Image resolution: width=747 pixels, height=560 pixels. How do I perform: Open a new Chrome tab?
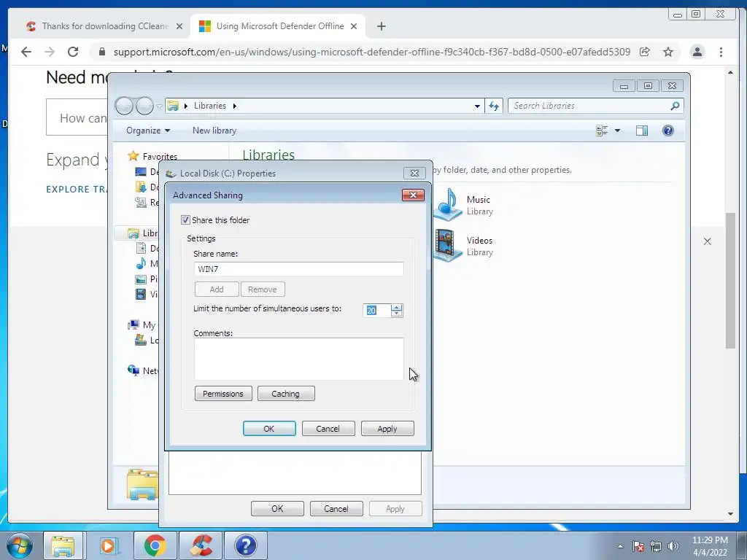tap(381, 26)
